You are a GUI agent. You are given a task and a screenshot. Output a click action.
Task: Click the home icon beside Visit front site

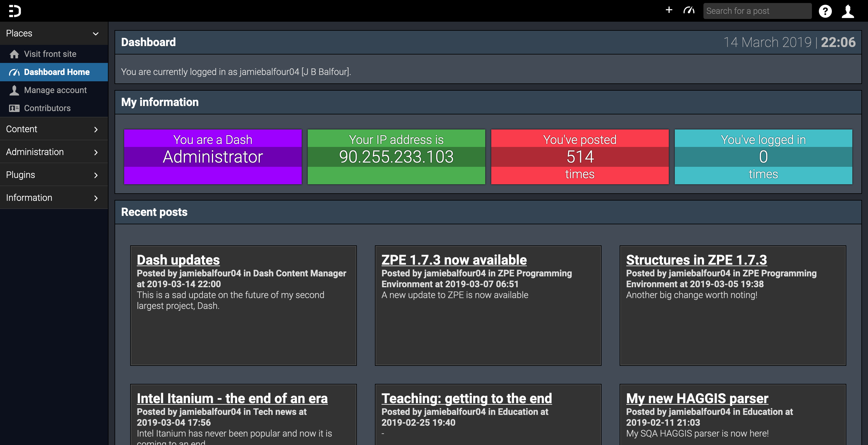click(x=14, y=54)
